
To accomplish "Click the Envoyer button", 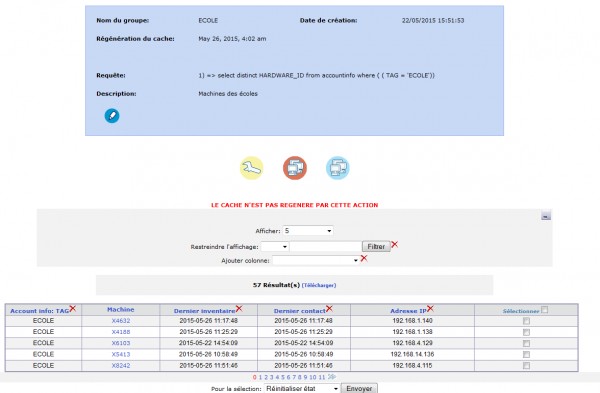I will 359,388.
